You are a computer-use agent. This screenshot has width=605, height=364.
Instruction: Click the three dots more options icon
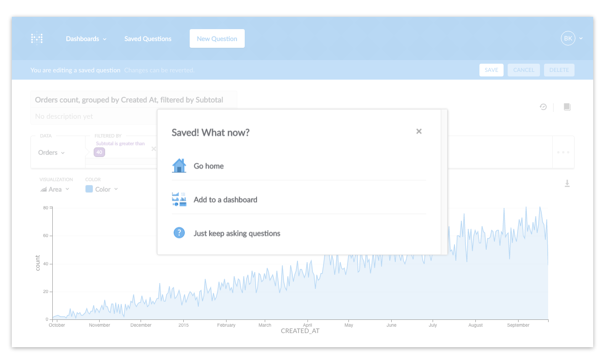(x=563, y=152)
